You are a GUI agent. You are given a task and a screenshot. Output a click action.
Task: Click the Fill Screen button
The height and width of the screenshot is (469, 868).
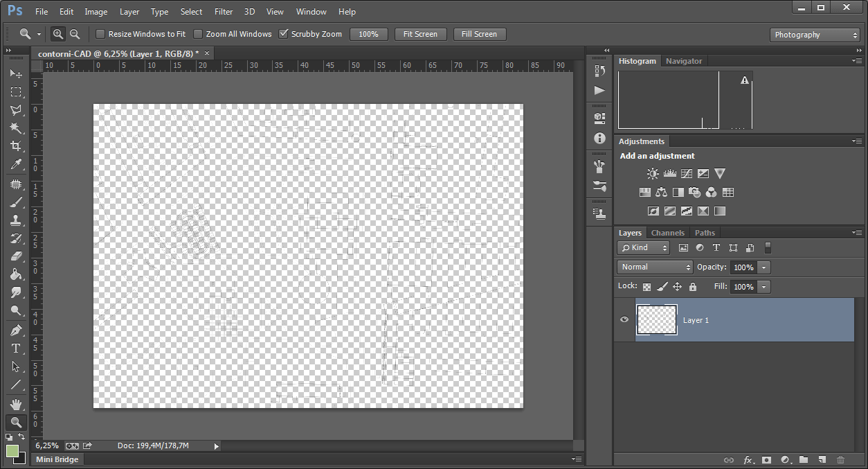click(x=479, y=34)
